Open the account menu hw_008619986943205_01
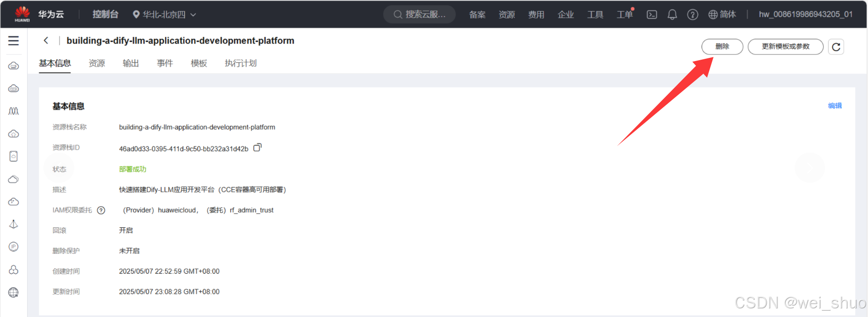Screen dimensions: 868x317 click(806, 14)
